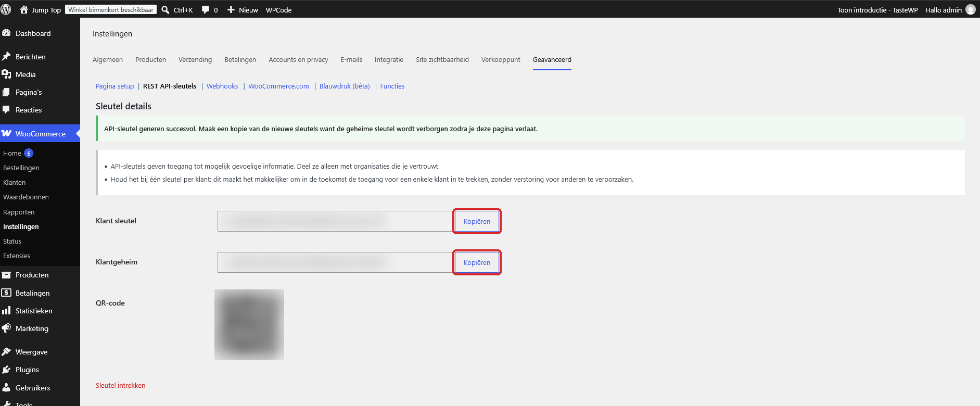Screen dimensions: 980x406
Task: Copy the Klantgeheim with Kopiëren button
Action: pos(477,262)
